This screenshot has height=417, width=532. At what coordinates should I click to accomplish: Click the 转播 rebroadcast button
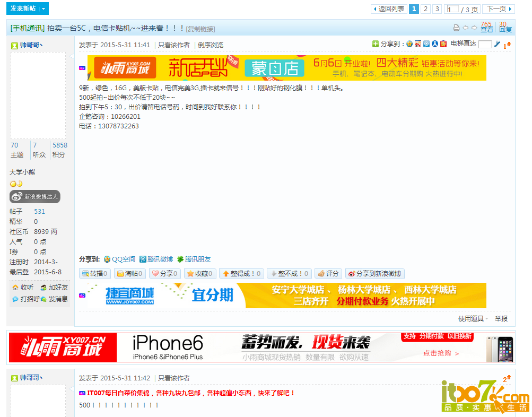(95, 273)
